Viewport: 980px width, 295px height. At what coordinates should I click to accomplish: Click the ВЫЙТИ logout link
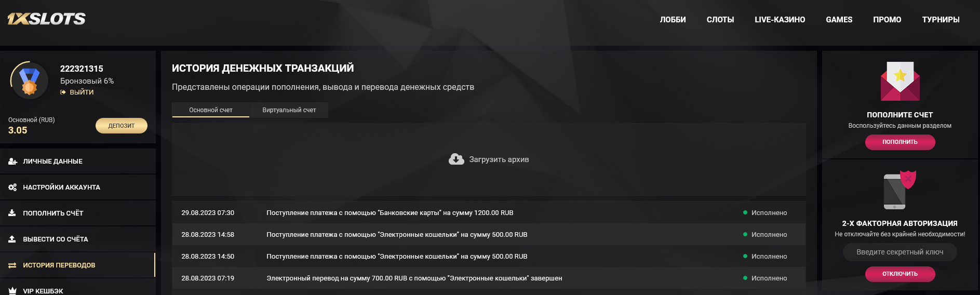point(82,92)
